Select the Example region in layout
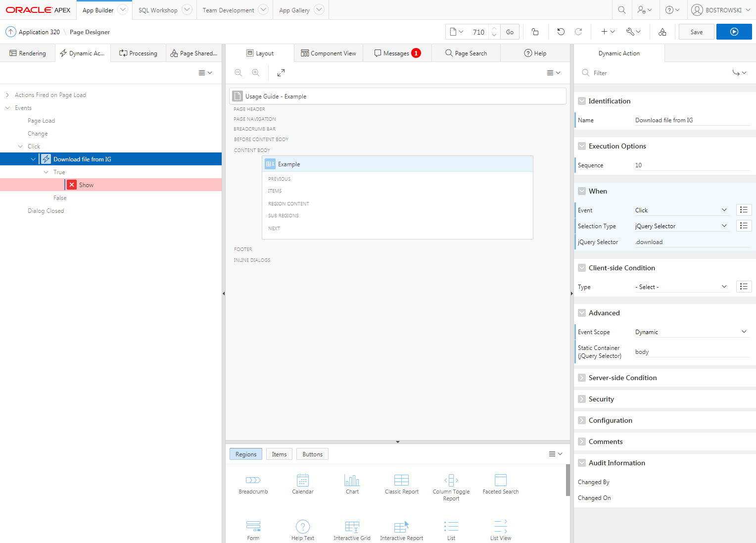The height and width of the screenshot is (543, 756). [x=397, y=164]
